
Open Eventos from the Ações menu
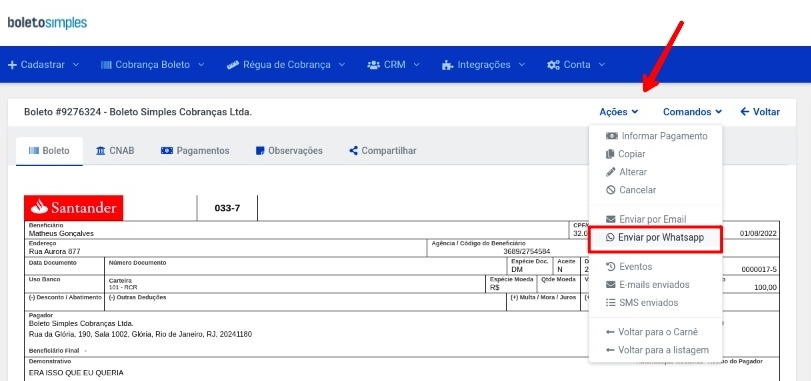click(x=656, y=267)
